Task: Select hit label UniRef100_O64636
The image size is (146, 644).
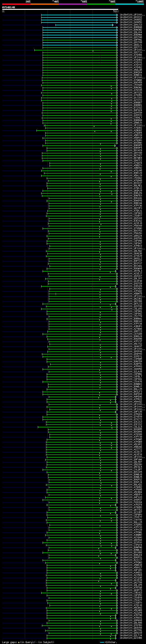Action: point(131,254)
